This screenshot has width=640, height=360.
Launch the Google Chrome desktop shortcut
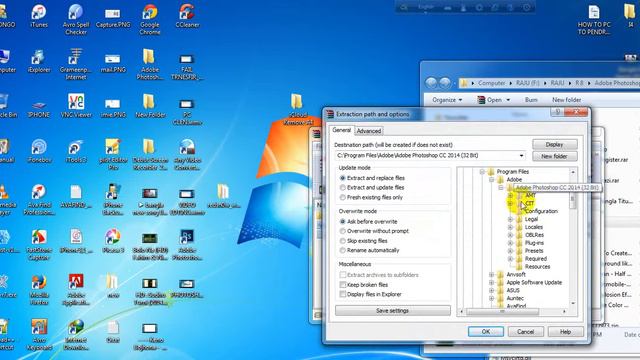tap(150, 19)
